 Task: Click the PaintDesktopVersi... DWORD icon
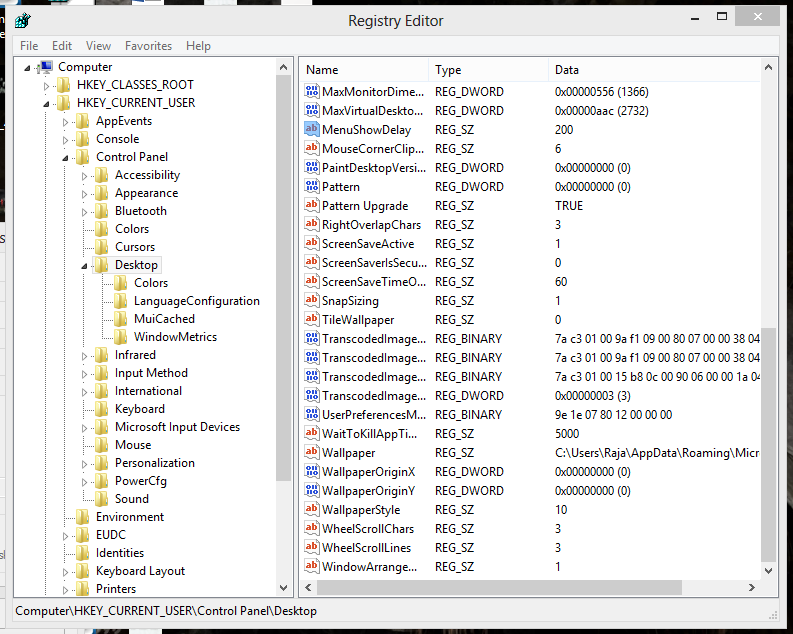[x=312, y=167]
